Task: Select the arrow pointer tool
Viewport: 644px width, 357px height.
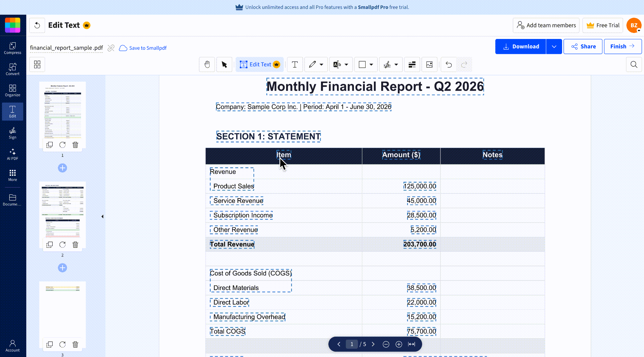Action: click(224, 64)
